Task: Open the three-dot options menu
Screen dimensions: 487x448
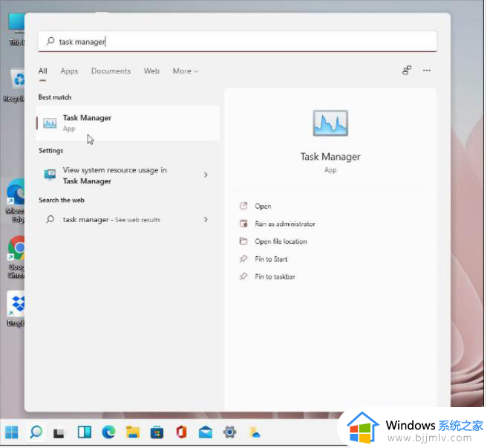Action: coord(427,71)
